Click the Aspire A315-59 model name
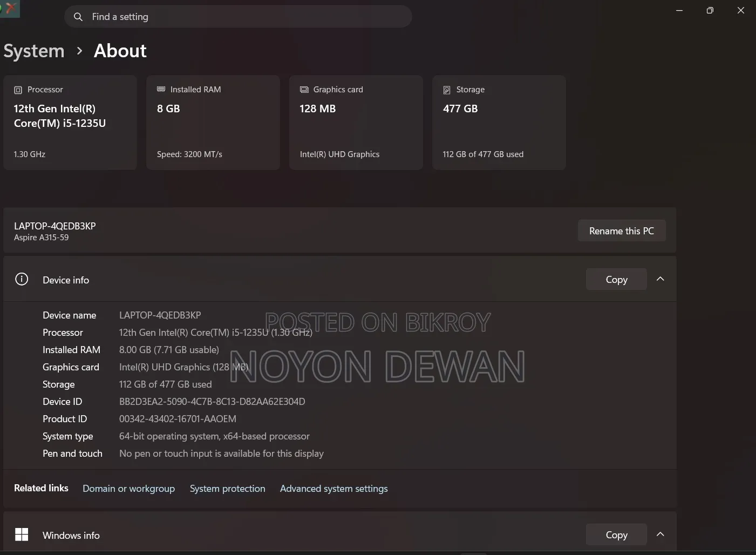 point(42,238)
